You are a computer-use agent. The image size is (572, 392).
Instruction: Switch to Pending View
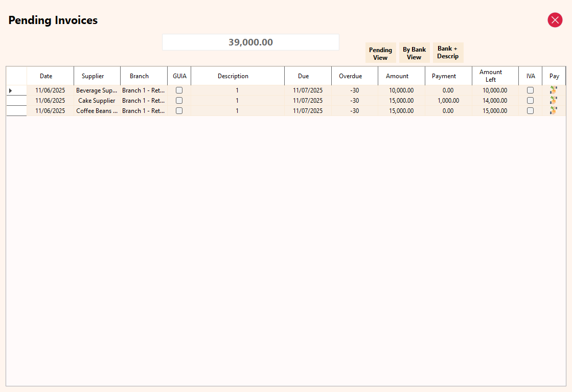(x=380, y=53)
